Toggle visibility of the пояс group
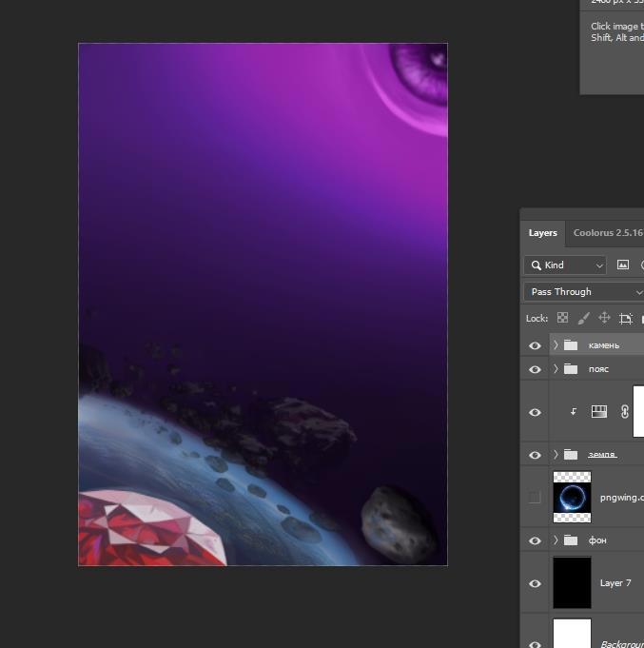The width and height of the screenshot is (644, 648). tap(535, 369)
